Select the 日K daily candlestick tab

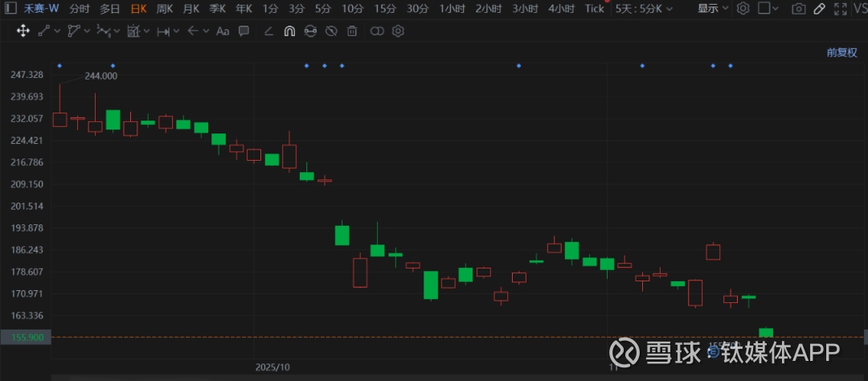pos(138,8)
